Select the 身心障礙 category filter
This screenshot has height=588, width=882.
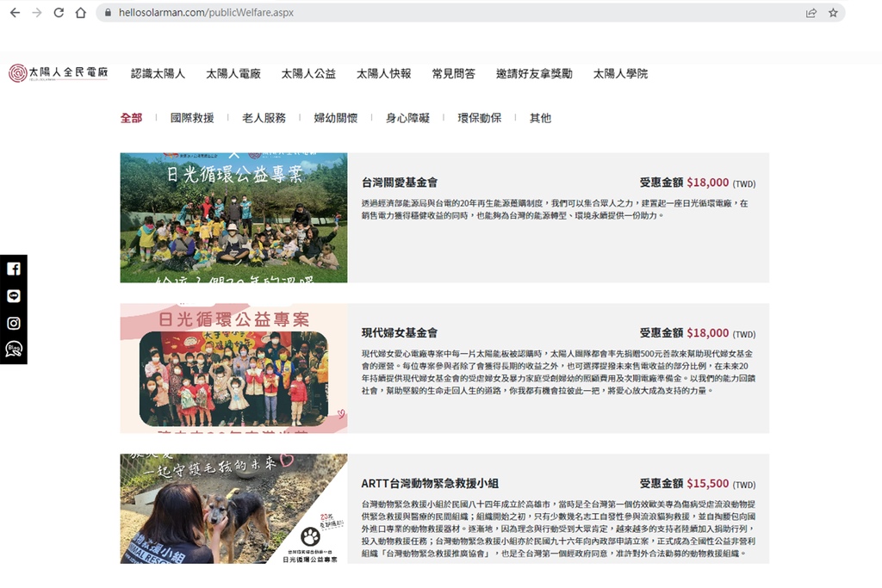(407, 118)
